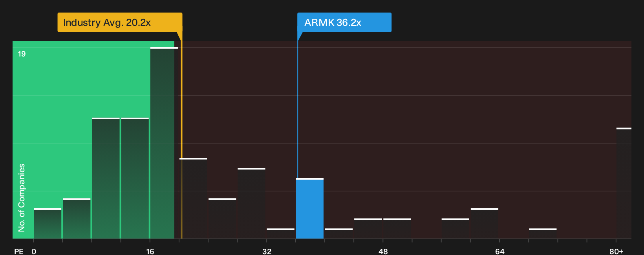The width and height of the screenshot is (644, 255).
Task: Click the x-axis label 32
Action: [267, 251]
